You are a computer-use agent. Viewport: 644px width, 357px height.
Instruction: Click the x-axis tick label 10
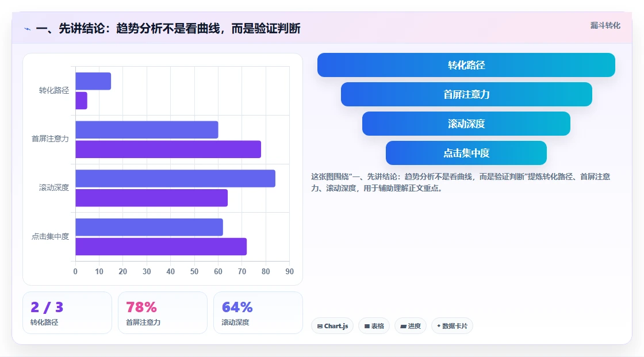(99, 271)
